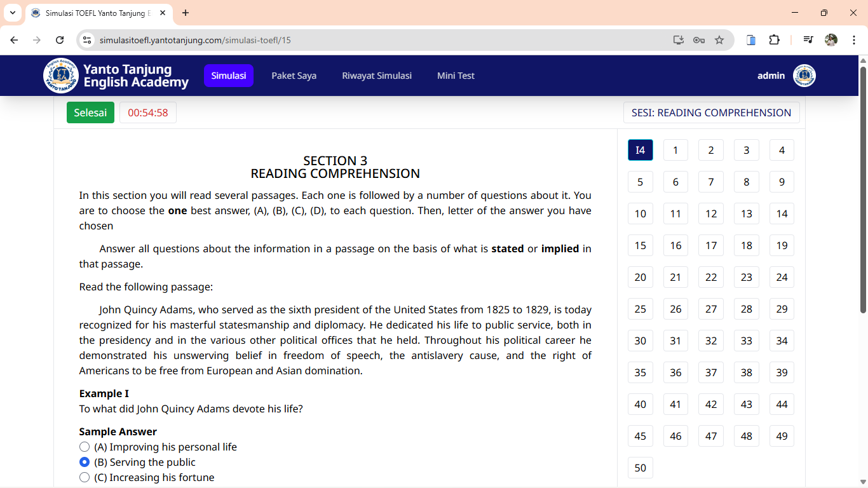The image size is (868, 488).
Task: Open the Mini Test menu item
Action: 456,76
